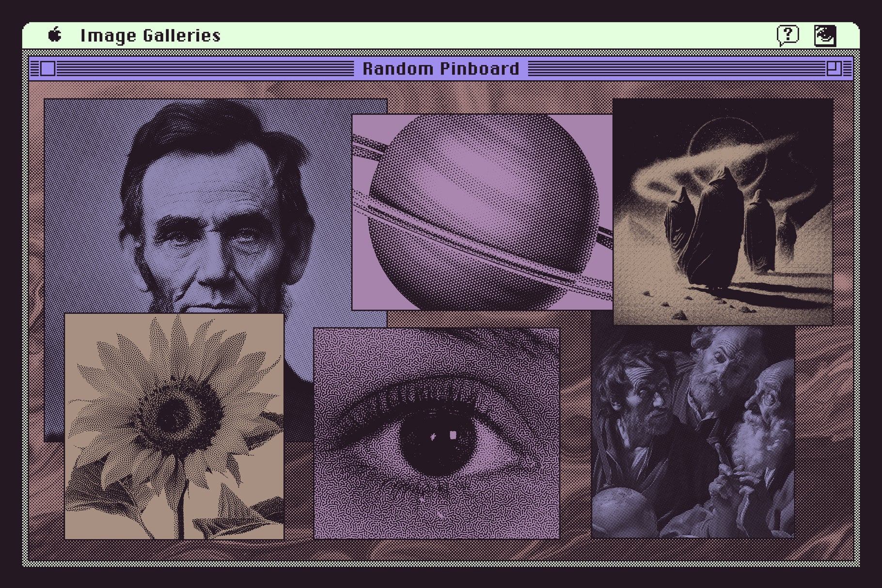Click striped title bar left of title

click(x=204, y=69)
